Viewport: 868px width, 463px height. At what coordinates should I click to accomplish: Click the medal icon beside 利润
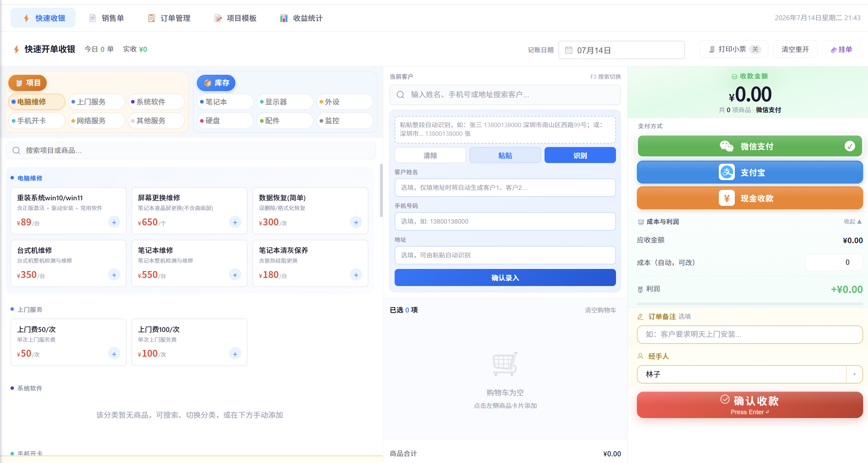pyautogui.click(x=640, y=289)
